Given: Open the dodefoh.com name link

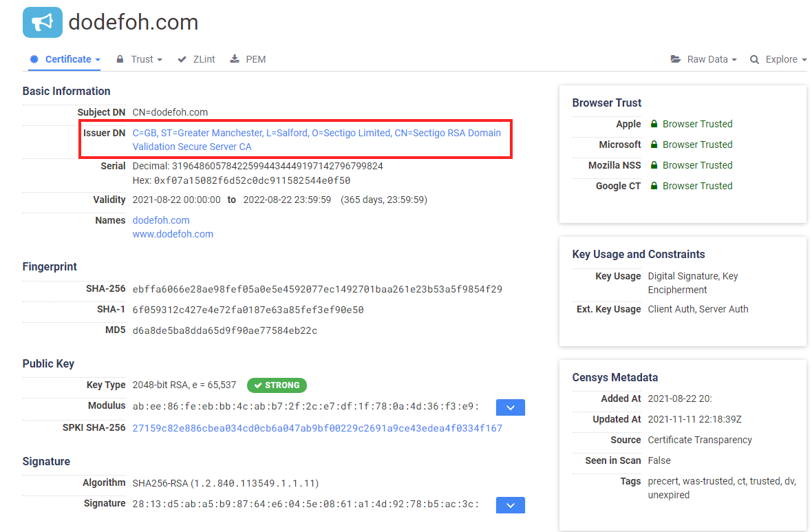Looking at the screenshot, I should (x=161, y=220).
